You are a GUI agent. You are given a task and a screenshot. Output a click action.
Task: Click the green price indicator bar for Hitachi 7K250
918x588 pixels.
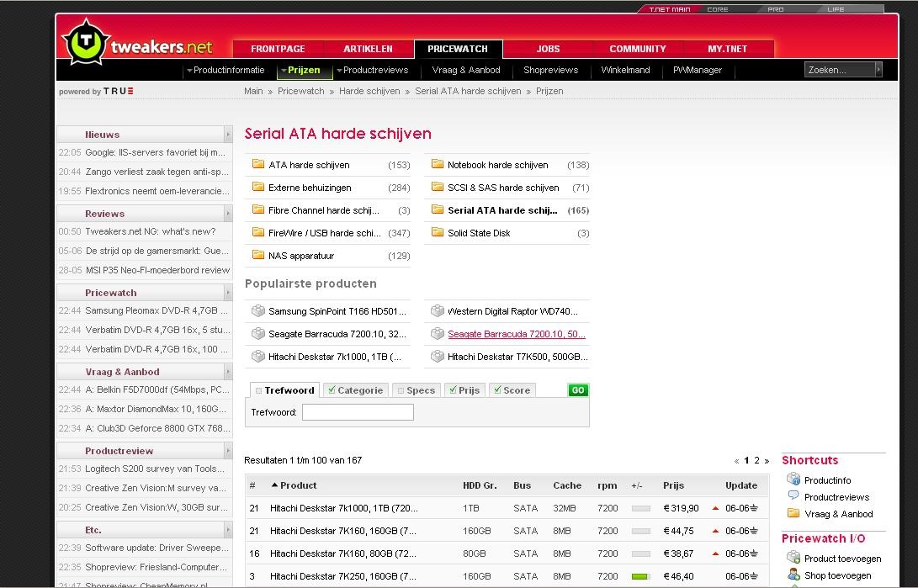(x=641, y=576)
